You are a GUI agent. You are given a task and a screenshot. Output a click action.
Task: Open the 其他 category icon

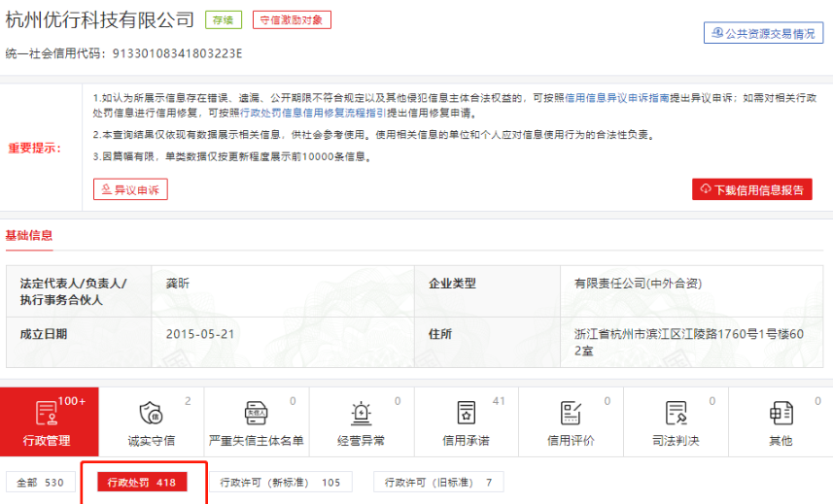[780, 413]
